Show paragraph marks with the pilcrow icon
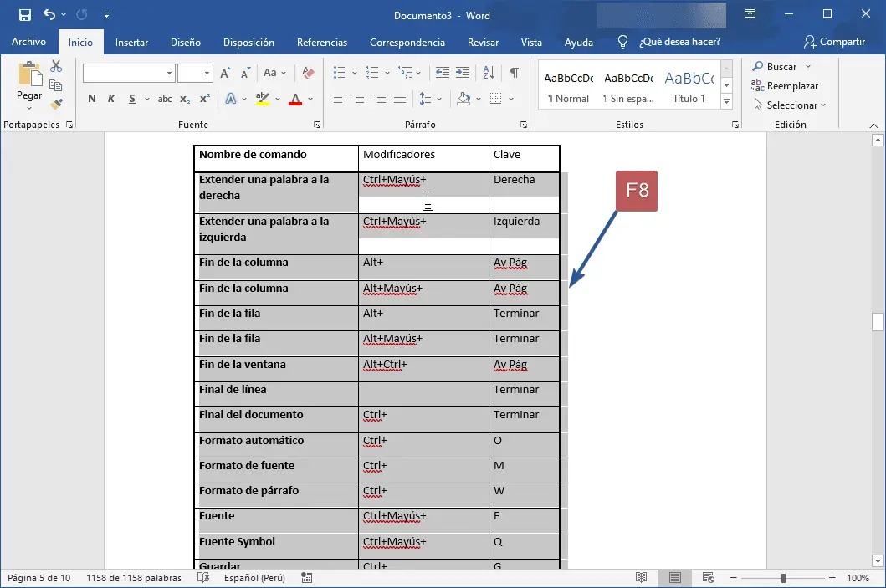886x588 pixels. (512, 74)
